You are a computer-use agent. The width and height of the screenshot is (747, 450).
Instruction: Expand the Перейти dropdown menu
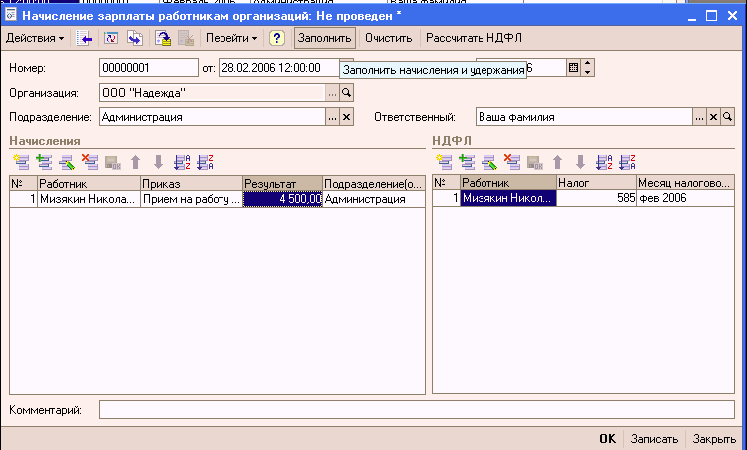point(231,38)
